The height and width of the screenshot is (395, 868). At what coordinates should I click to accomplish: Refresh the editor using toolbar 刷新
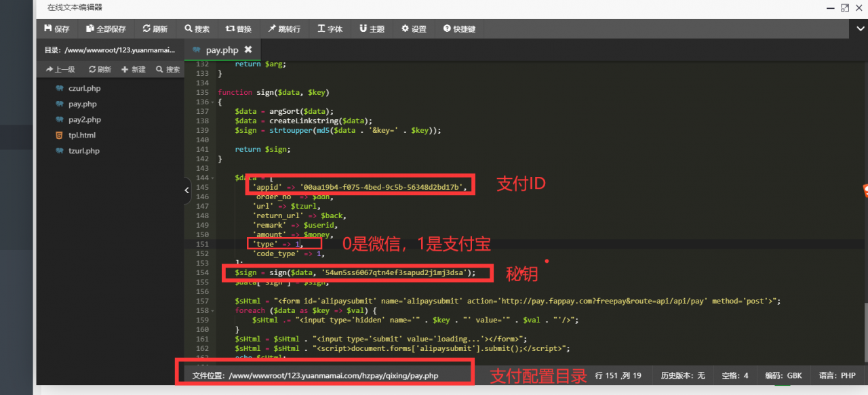155,29
